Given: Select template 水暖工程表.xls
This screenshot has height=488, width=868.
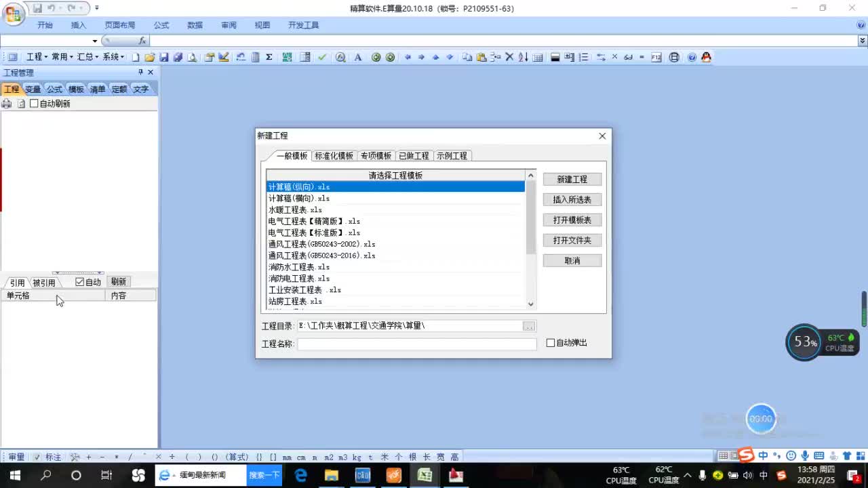Looking at the screenshot, I should [x=395, y=210].
